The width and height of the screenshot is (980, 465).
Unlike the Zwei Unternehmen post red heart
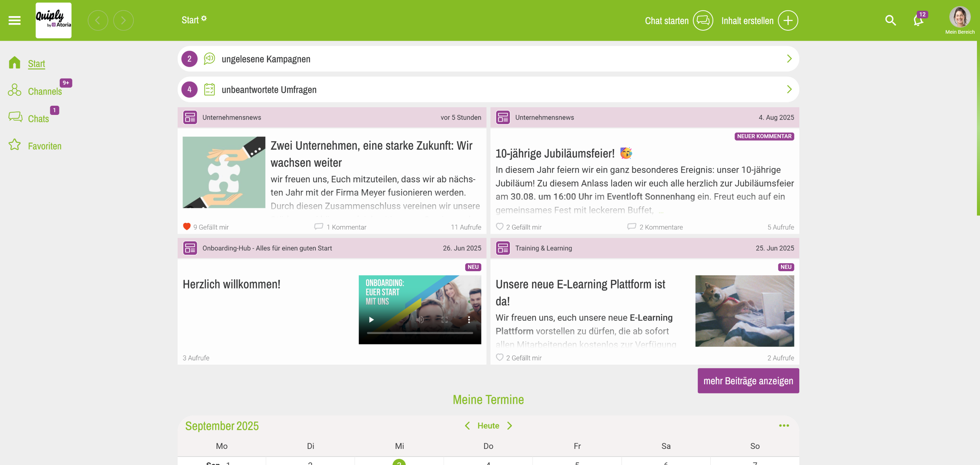click(187, 226)
